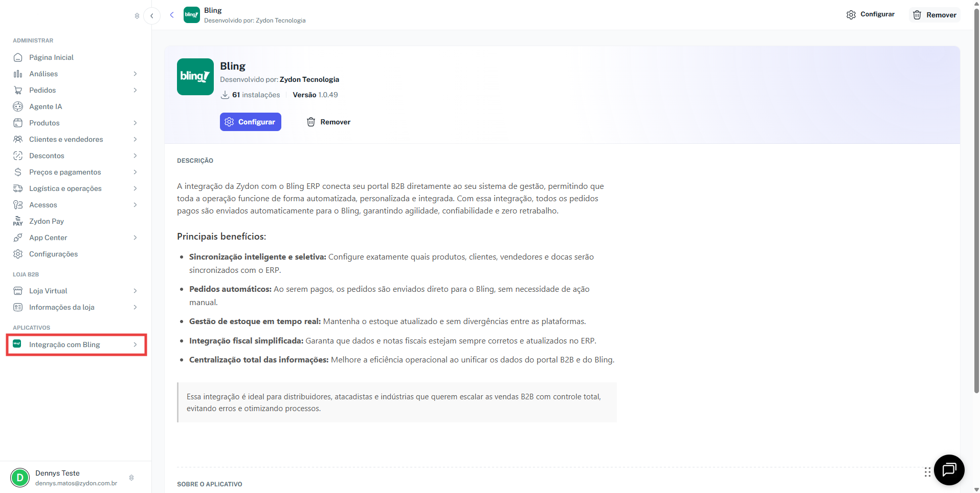
Task: Open user account switcher beside Dennys Teste
Action: pos(131,478)
